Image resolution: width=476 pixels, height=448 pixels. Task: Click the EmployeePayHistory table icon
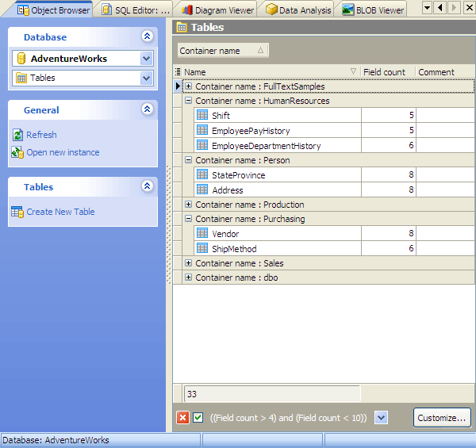click(202, 130)
